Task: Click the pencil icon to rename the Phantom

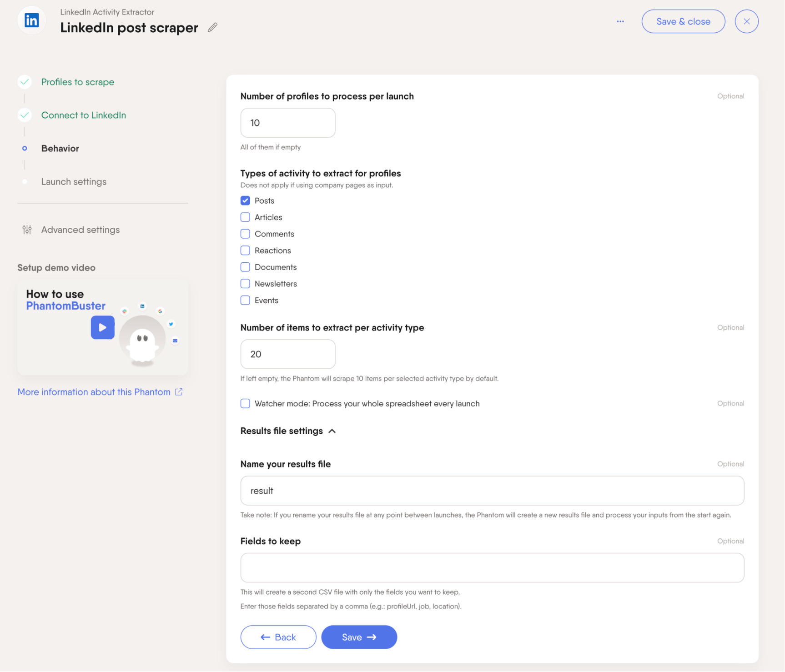Action: [212, 27]
